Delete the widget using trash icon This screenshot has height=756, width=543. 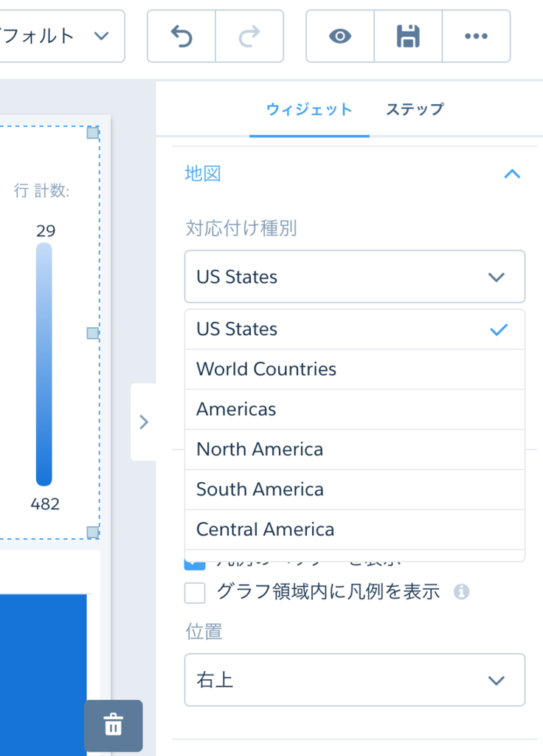[113, 725]
